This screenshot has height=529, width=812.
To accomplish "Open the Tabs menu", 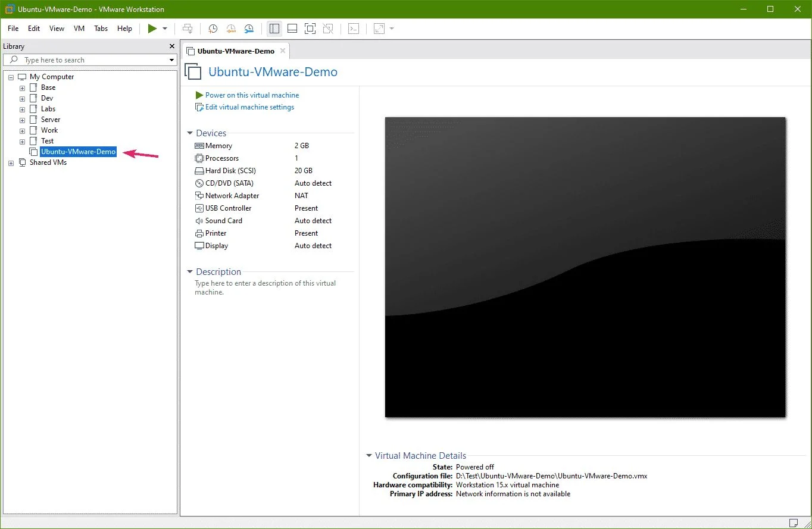I will pos(101,29).
